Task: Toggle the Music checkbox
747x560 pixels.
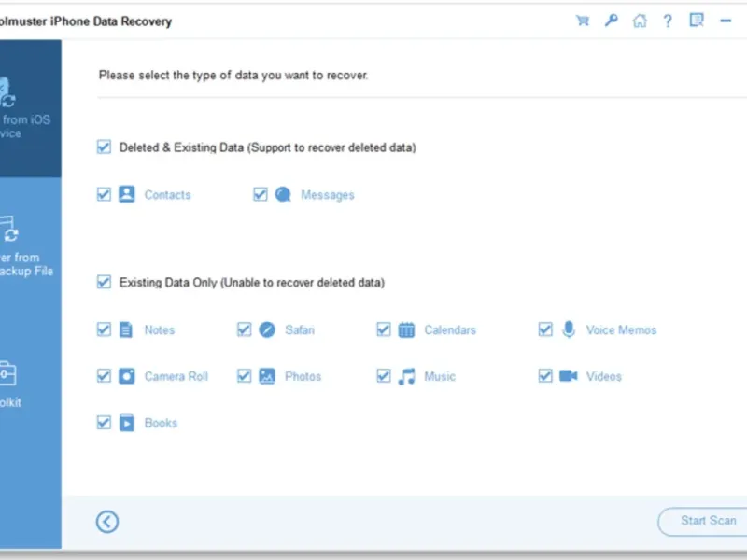Action: coord(384,376)
